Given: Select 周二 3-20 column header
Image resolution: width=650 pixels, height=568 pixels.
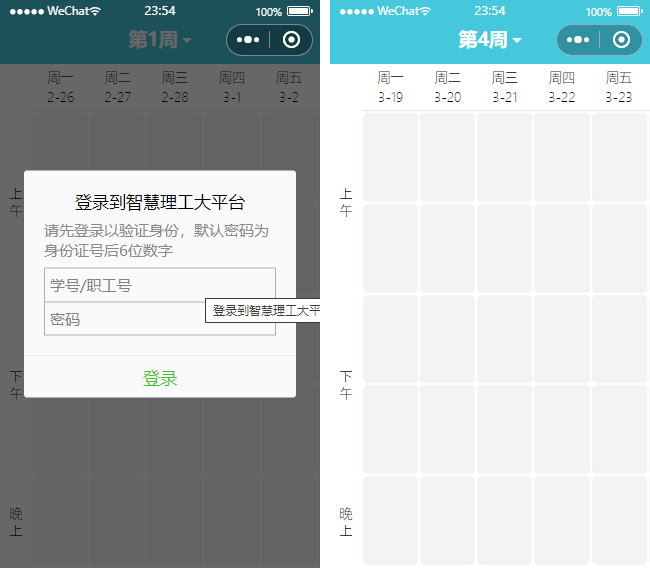Looking at the screenshot, I should tap(447, 87).
